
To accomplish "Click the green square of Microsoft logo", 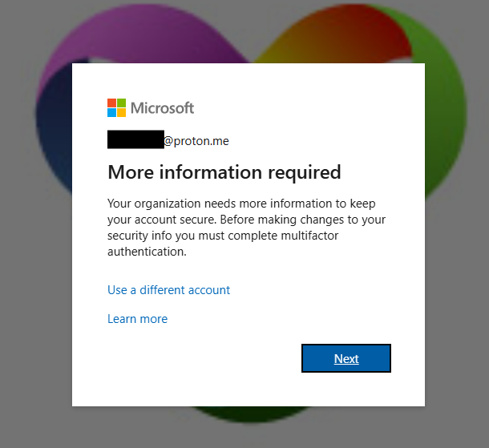I will point(122,103).
